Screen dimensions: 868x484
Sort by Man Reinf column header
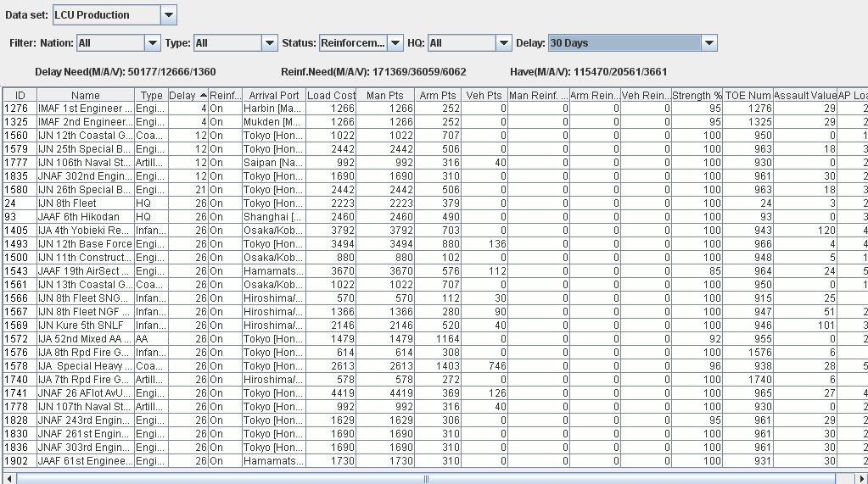(x=538, y=95)
